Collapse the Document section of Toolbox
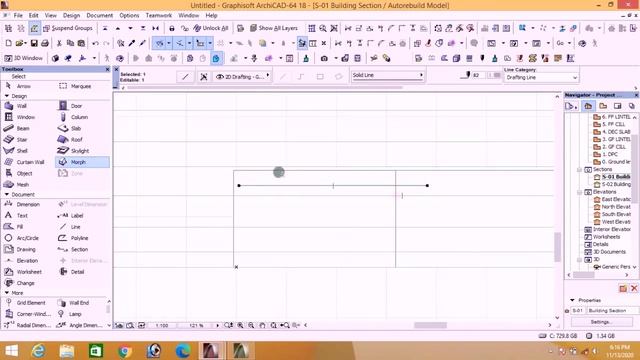Screen dimensions: 640x360 click(x=7, y=194)
